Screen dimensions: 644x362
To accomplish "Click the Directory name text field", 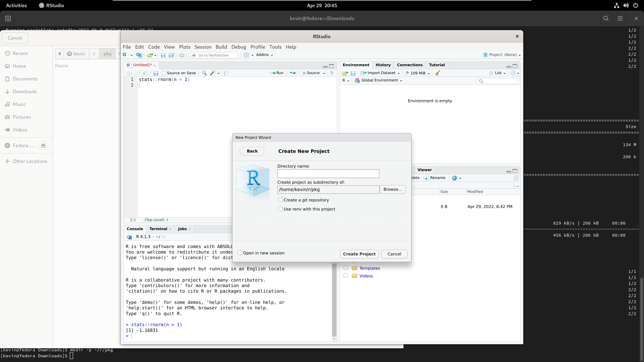I will pos(328,173).
